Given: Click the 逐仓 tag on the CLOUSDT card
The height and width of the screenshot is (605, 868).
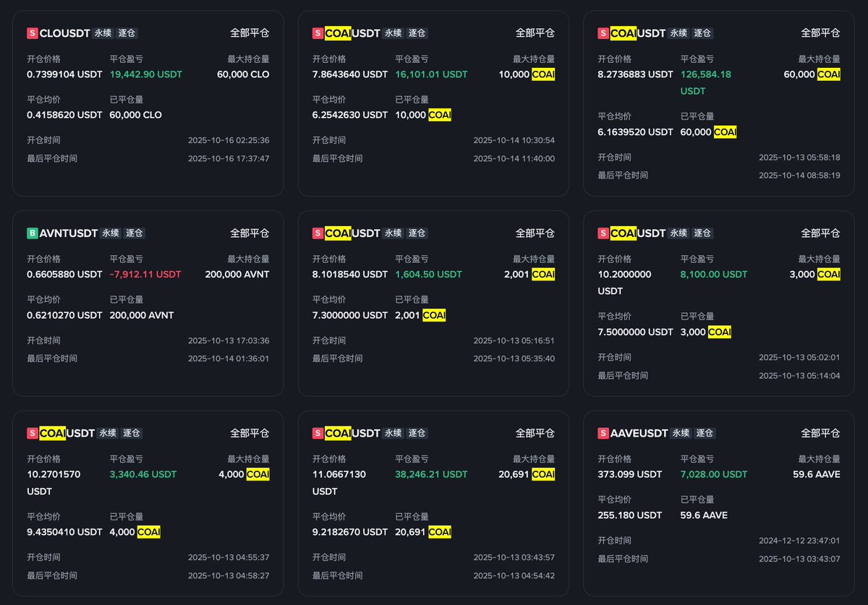Looking at the screenshot, I should pyautogui.click(x=127, y=33).
